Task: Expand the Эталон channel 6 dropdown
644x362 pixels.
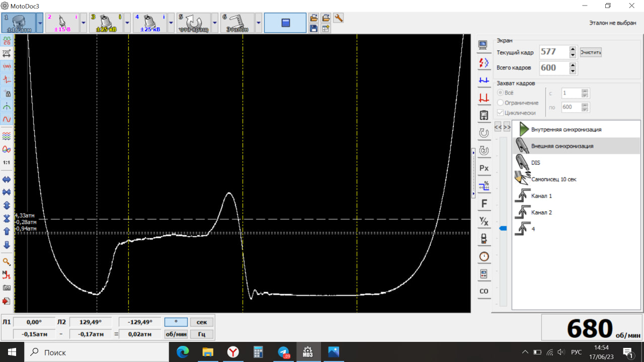Action: (x=259, y=23)
